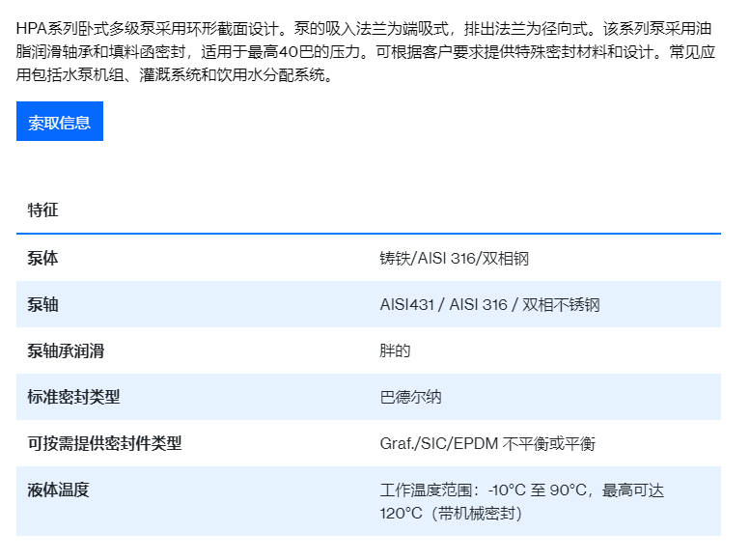
Task: Select the 胖的 lubrication value
Action: tap(395, 350)
